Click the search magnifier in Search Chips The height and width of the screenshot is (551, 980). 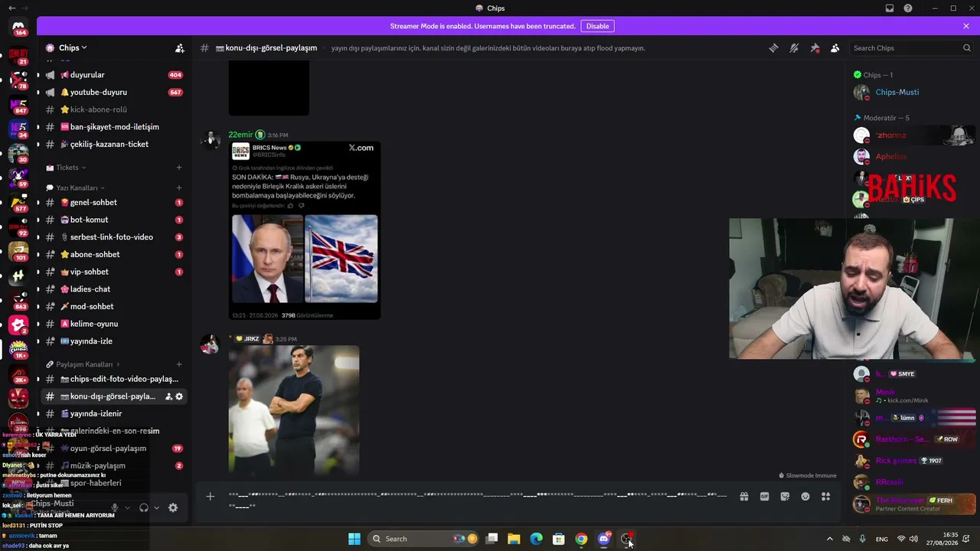pyautogui.click(x=966, y=48)
